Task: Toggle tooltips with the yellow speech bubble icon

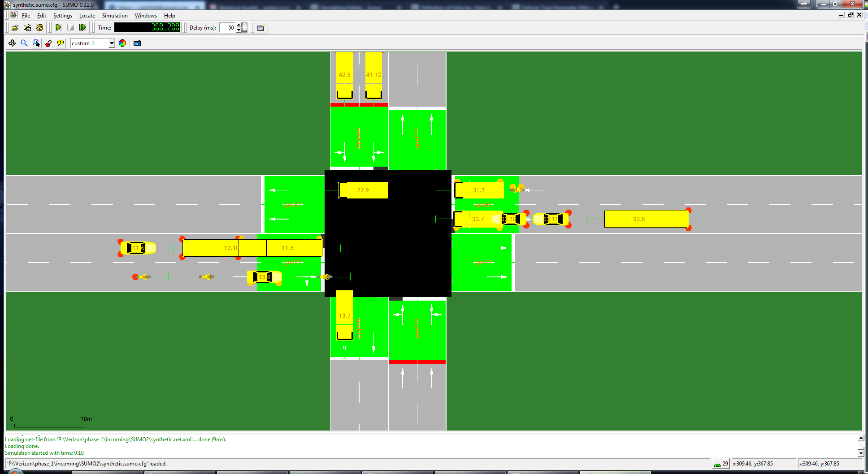Action: coord(61,43)
